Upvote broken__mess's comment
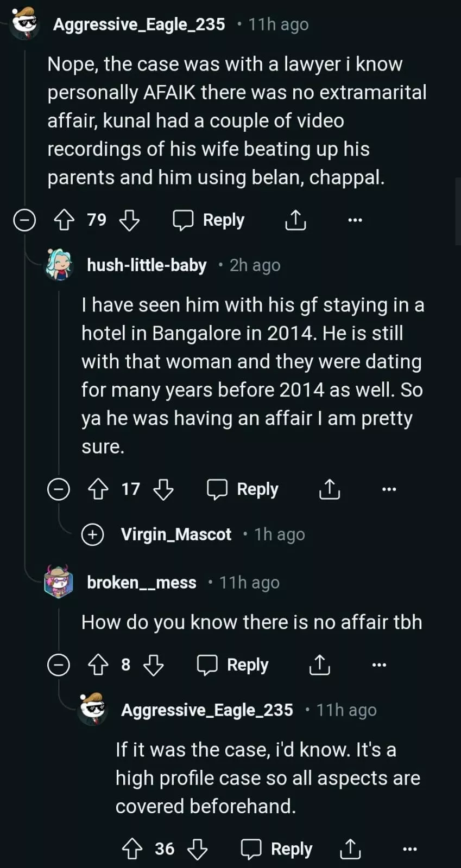461x868 pixels. pos(98,665)
